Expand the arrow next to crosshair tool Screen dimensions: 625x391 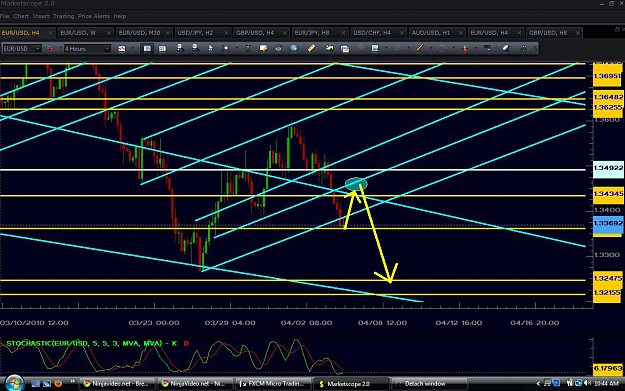click(x=237, y=48)
